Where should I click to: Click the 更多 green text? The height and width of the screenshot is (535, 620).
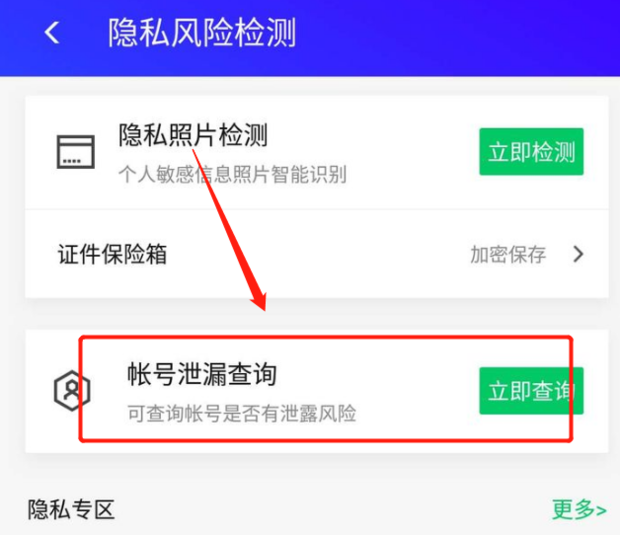pos(573,509)
